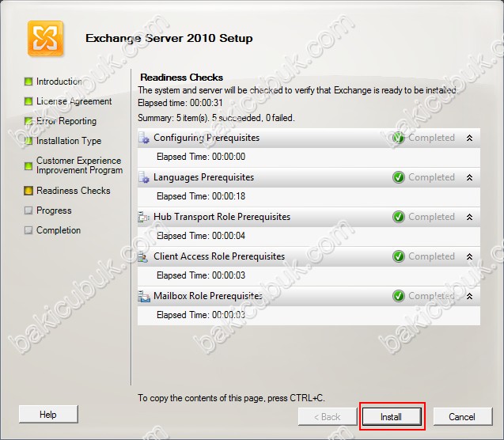Open Help for Exchange setup
This screenshot has width=504, height=440.
pos(48,415)
